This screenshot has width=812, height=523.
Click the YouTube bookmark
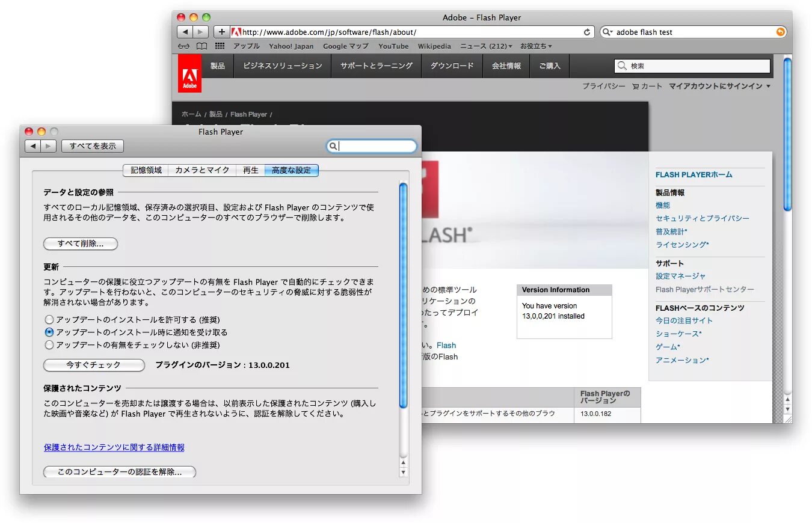pyautogui.click(x=393, y=46)
